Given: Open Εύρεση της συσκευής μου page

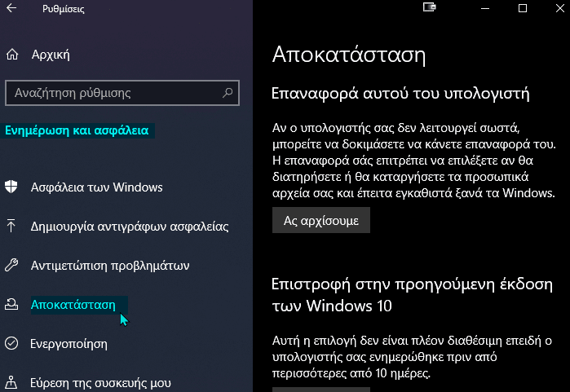Looking at the screenshot, I should click(100, 383).
